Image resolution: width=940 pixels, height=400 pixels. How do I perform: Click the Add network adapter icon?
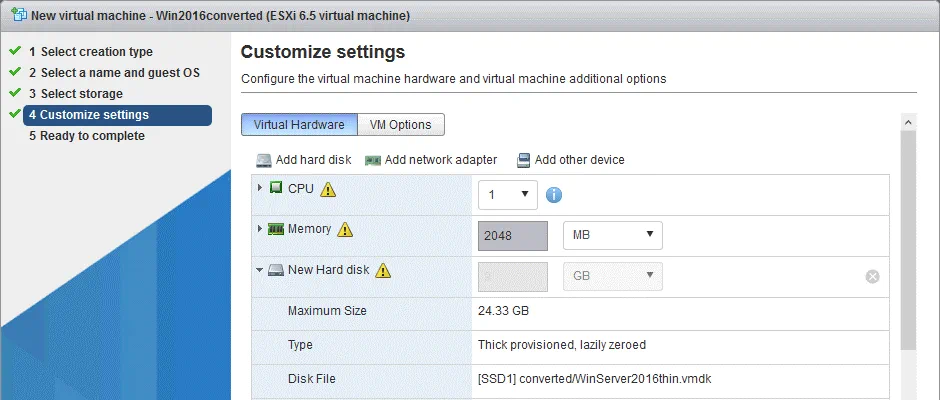[x=373, y=160]
